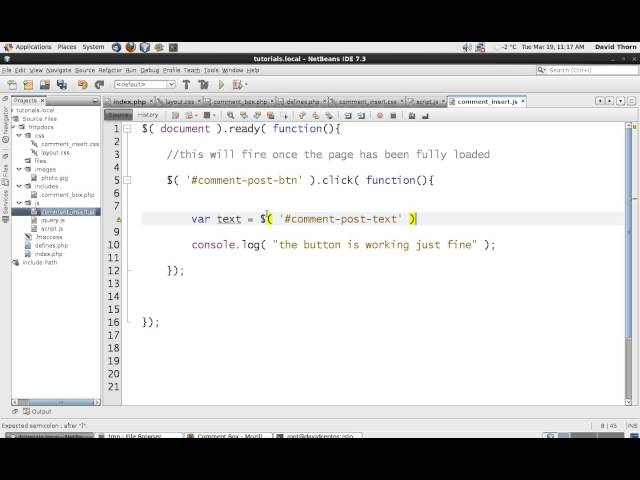Click the New File toolbar icon

12,85
